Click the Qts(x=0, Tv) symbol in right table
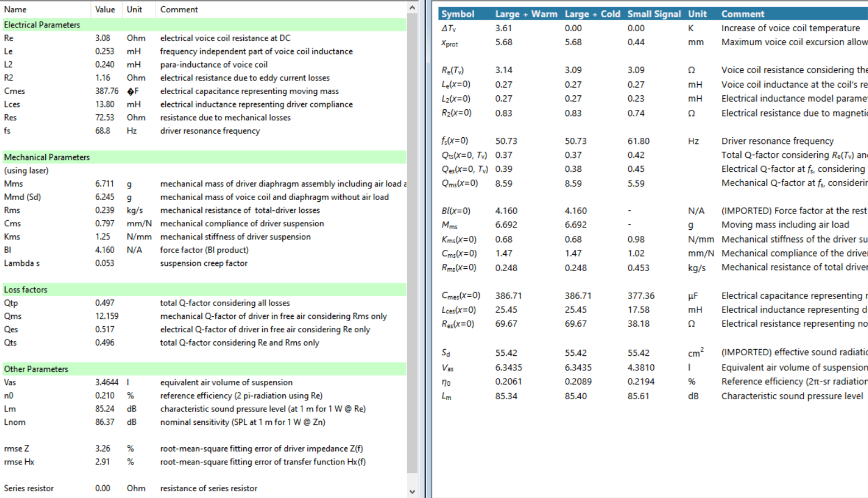 (x=464, y=155)
